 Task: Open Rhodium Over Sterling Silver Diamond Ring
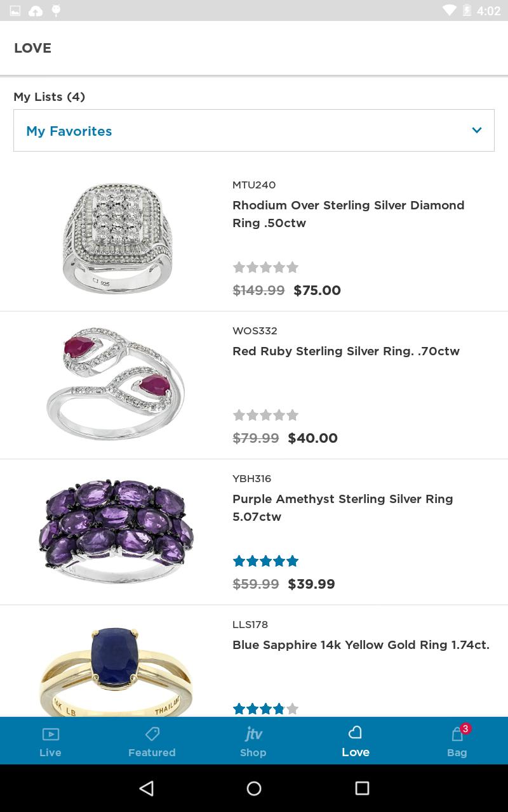click(348, 214)
